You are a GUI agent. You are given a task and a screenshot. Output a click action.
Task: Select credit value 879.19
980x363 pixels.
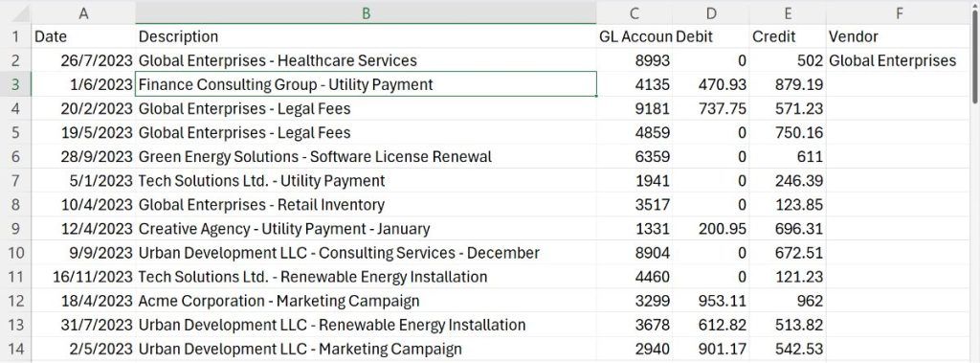(788, 84)
